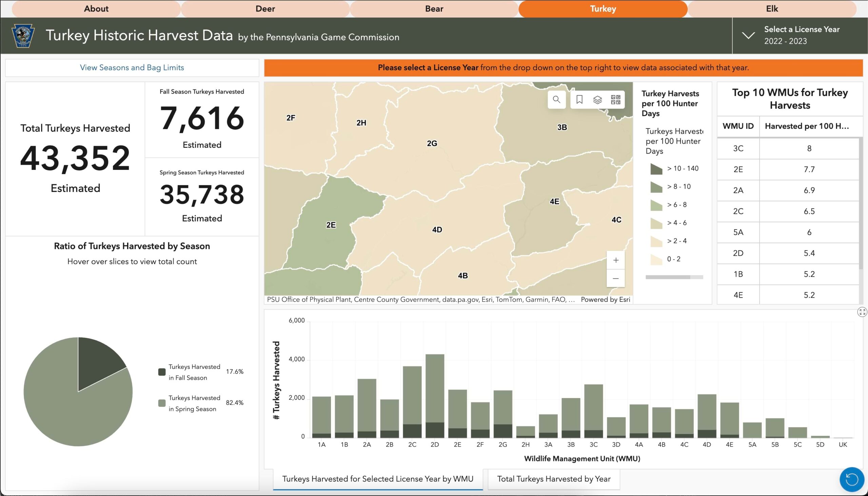Viewport: 868px width, 496px height.
Task: Open map bookmarks icon
Action: (x=579, y=99)
